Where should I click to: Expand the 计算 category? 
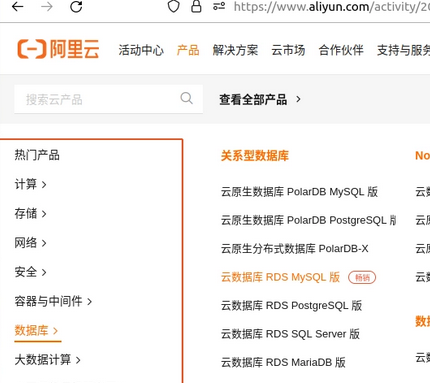[x=30, y=184]
